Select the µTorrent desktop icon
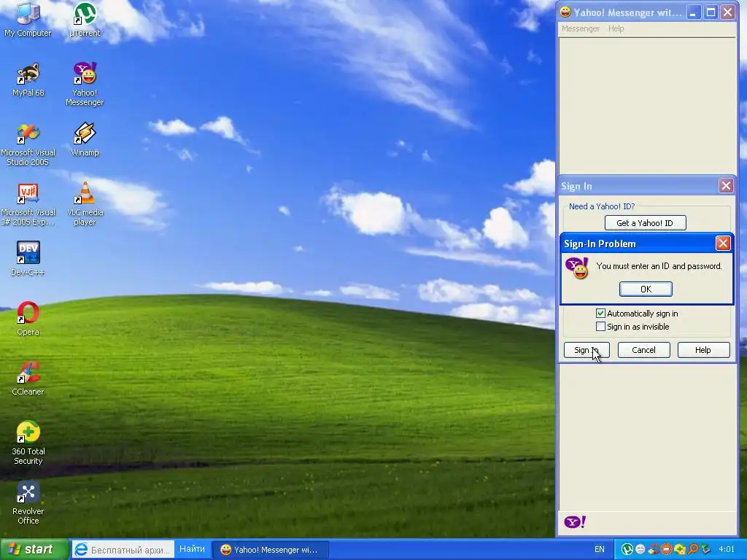The image size is (747, 560). tap(85, 20)
